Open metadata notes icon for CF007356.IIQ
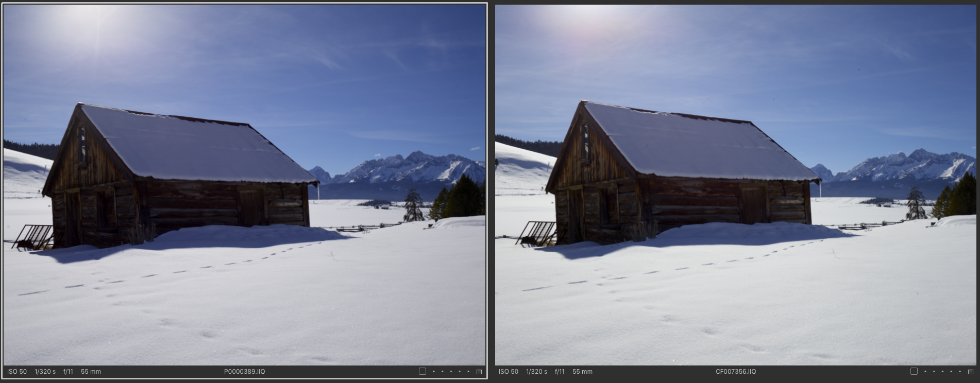 coord(971,372)
